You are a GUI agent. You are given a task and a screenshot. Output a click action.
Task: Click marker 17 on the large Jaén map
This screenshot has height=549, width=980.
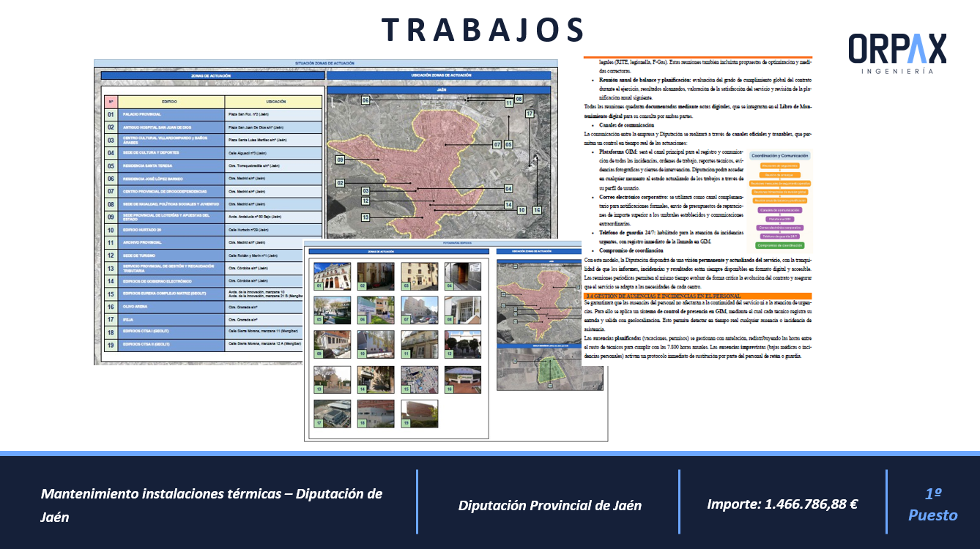click(x=530, y=113)
